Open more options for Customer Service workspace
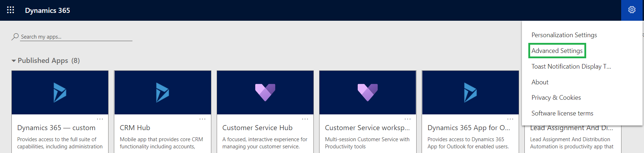 (x=408, y=119)
